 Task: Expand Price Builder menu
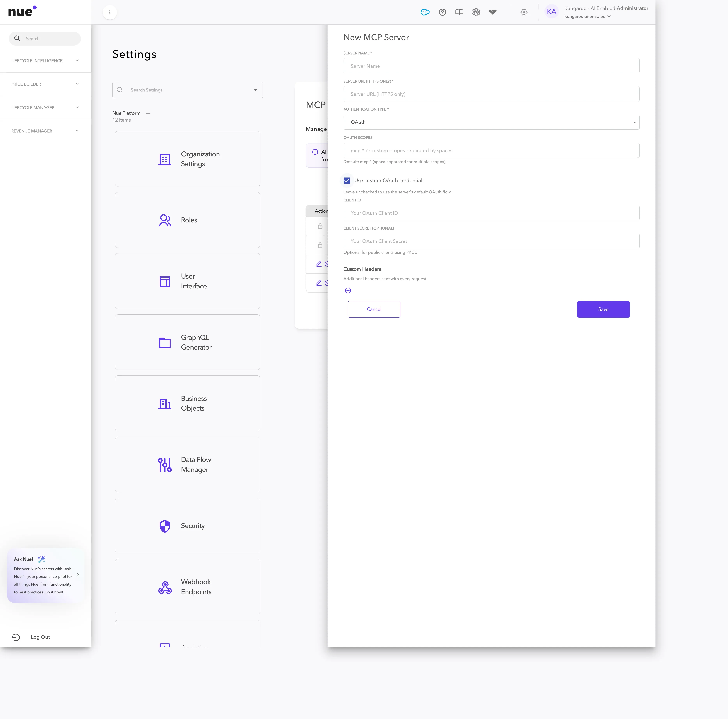click(x=45, y=84)
